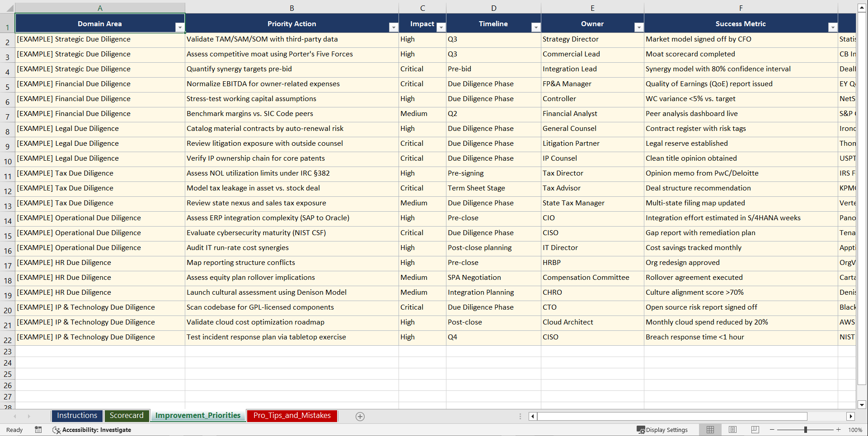Switch to the Instructions sheet tab
This screenshot has width=868, height=436.
point(77,416)
